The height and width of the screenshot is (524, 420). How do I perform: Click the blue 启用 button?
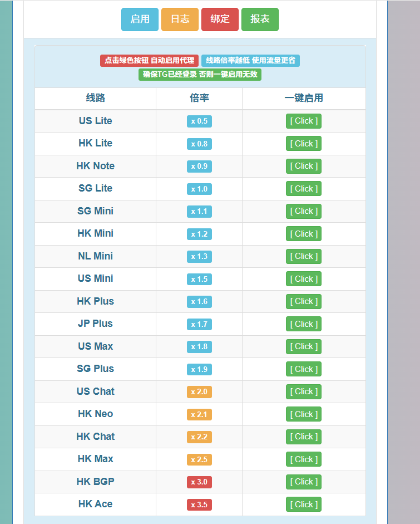tap(140, 19)
